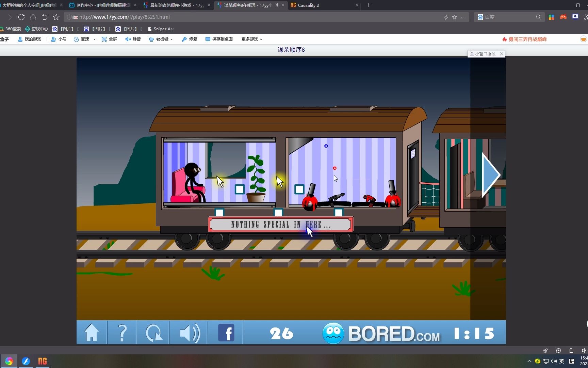This screenshot has width=588, height=368.
Task: Go to the game's home menu
Action: pyautogui.click(x=92, y=333)
